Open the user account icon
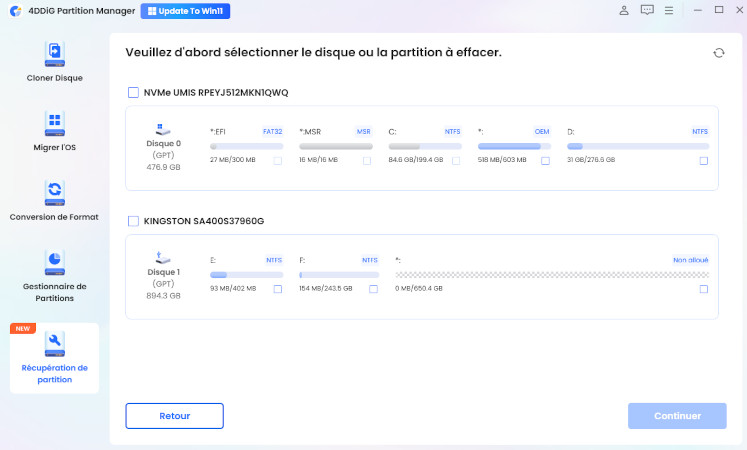Image resolution: width=747 pixels, height=450 pixels. click(x=624, y=10)
